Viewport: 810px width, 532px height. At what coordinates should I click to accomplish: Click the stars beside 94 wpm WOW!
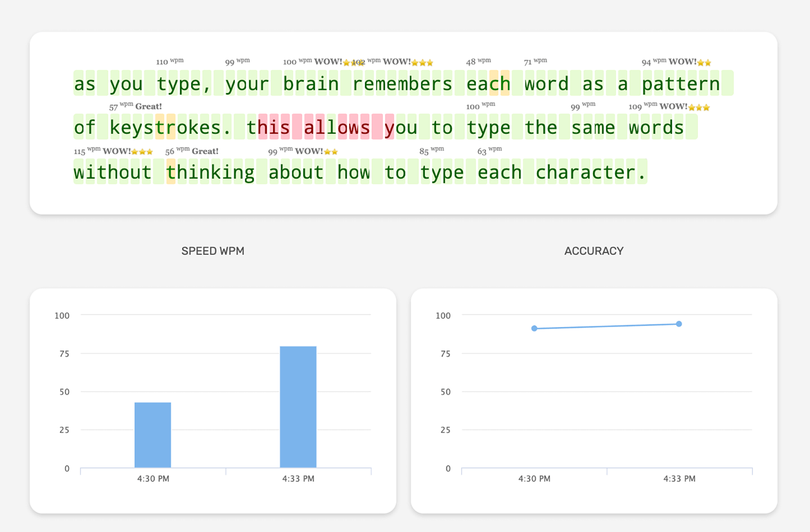(704, 63)
